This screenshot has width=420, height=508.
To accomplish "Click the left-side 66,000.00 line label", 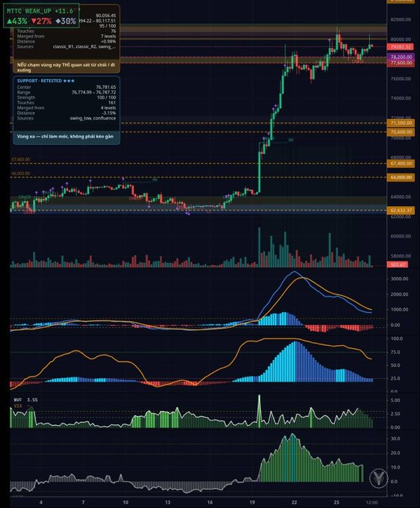I will click(x=21, y=173).
